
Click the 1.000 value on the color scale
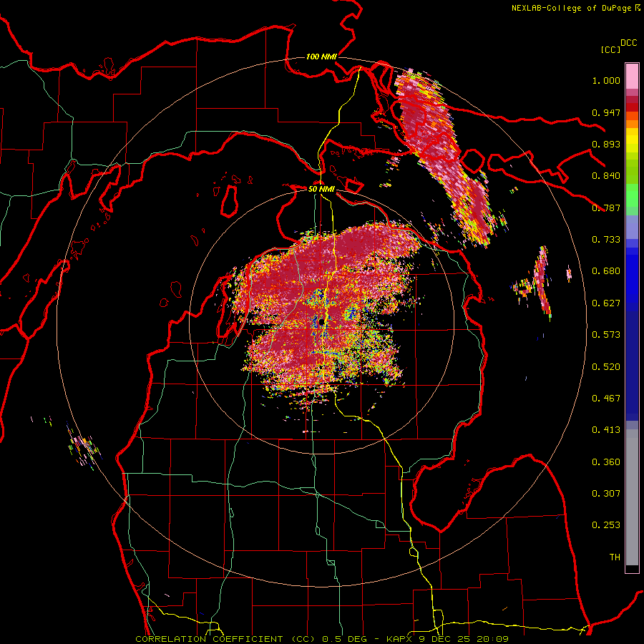point(606,81)
